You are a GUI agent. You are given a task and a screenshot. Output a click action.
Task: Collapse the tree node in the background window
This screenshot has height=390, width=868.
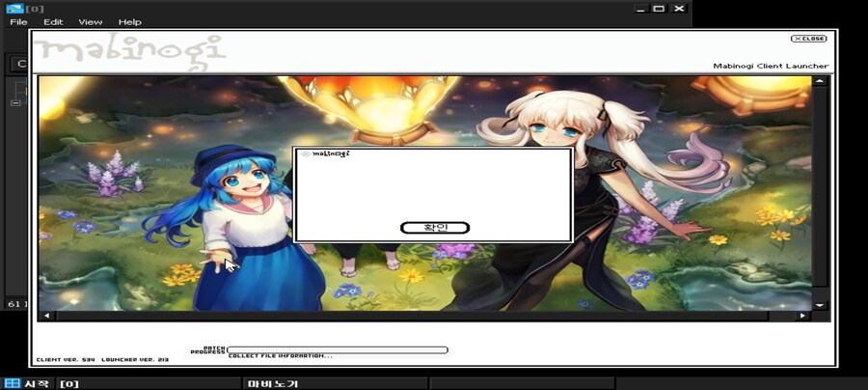pos(15,102)
